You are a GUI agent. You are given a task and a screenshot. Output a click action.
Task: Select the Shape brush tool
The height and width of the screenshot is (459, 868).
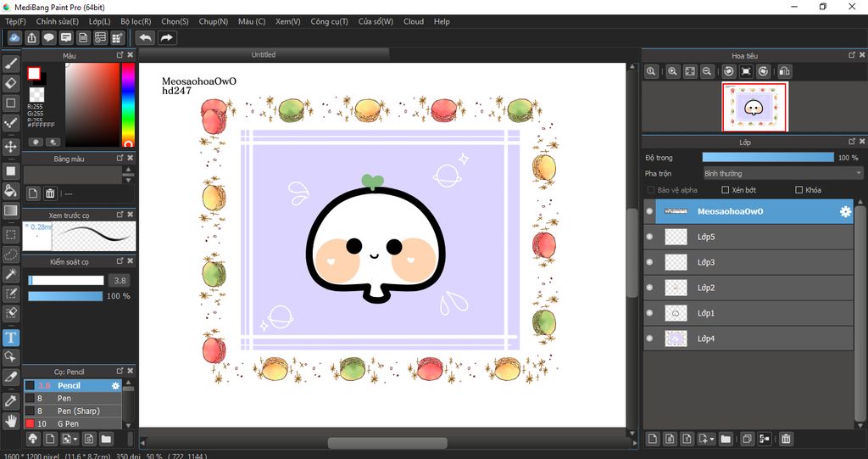[10, 104]
